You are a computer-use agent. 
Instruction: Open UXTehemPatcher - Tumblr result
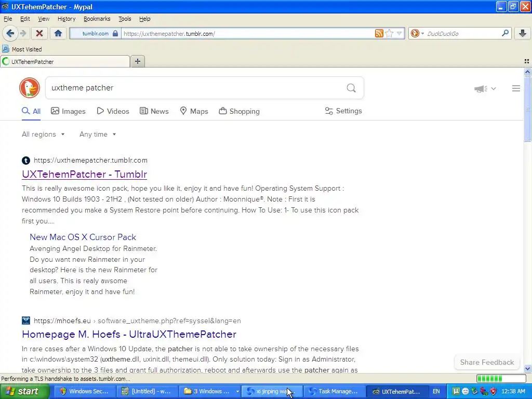pos(85,174)
